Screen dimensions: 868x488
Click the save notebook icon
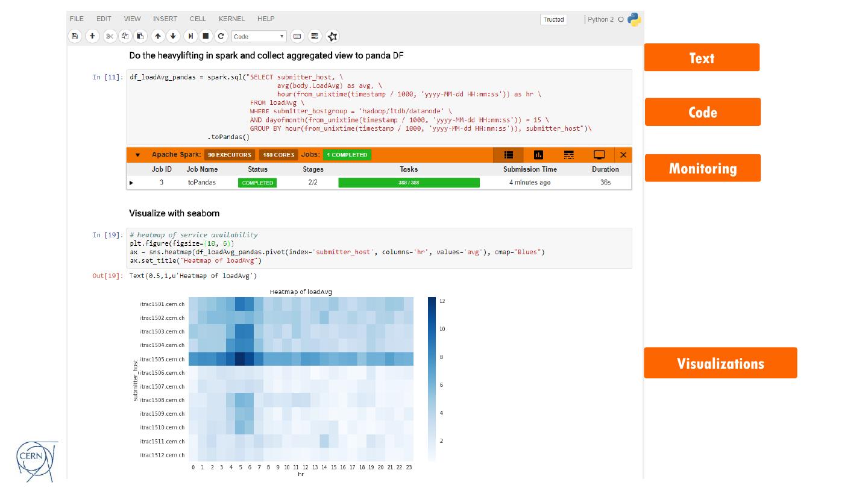(75, 36)
